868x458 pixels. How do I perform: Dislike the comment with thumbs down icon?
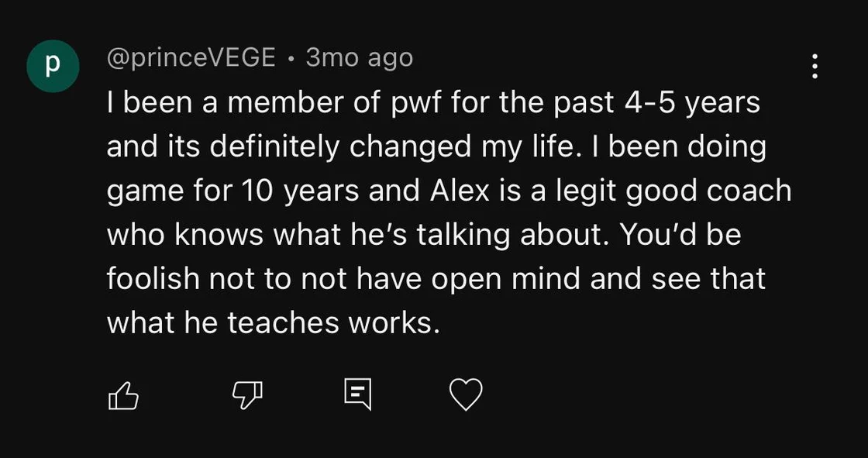click(246, 396)
